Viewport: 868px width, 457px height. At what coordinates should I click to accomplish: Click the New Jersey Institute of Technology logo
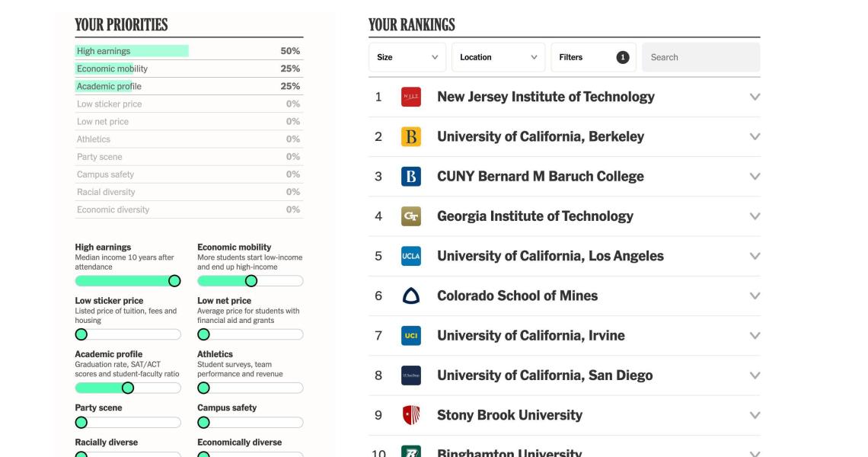click(x=410, y=97)
